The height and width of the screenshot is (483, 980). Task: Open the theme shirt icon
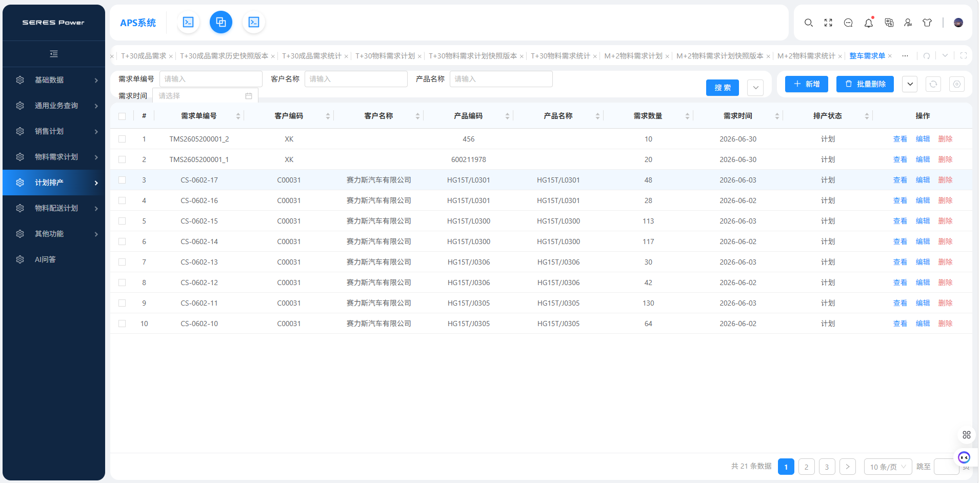point(927,23)
